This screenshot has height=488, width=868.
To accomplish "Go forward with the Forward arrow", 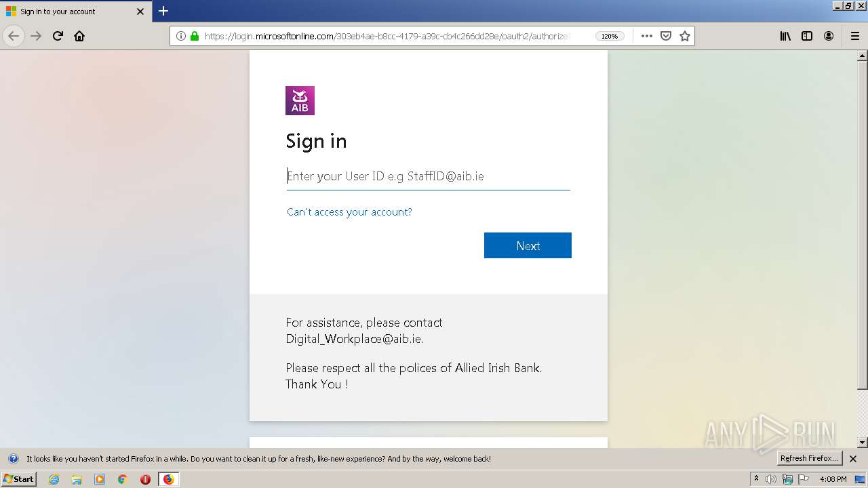I will point(36,36).
